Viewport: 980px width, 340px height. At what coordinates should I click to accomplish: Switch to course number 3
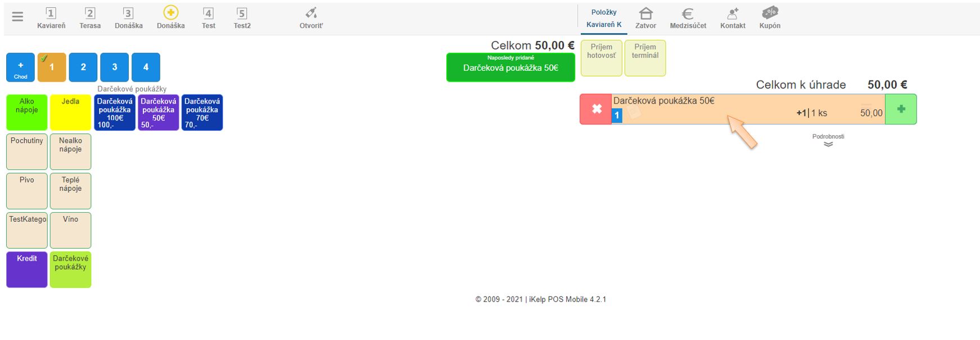point(115,67)
